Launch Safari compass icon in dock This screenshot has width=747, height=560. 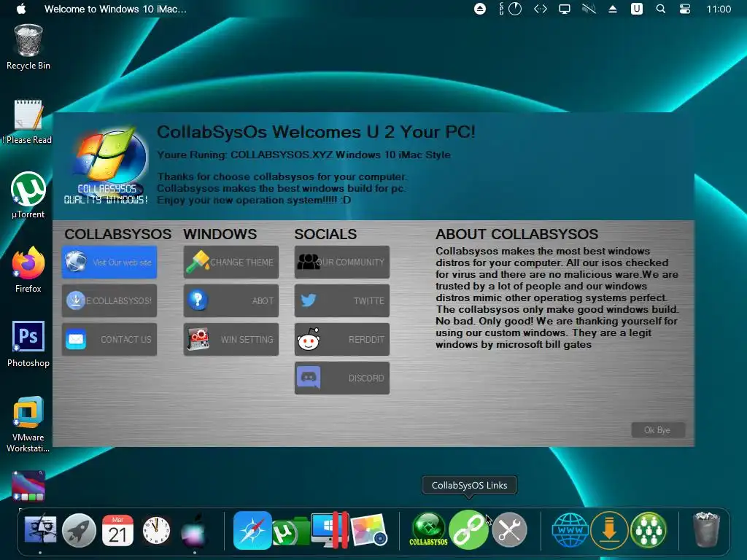(x=252, y=530)
